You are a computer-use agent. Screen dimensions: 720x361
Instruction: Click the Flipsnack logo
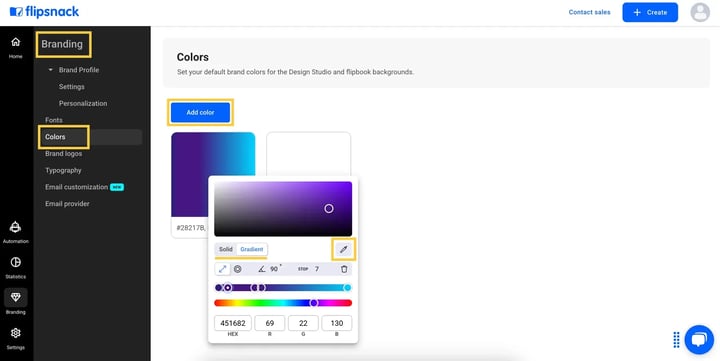[x=45, y=12]
